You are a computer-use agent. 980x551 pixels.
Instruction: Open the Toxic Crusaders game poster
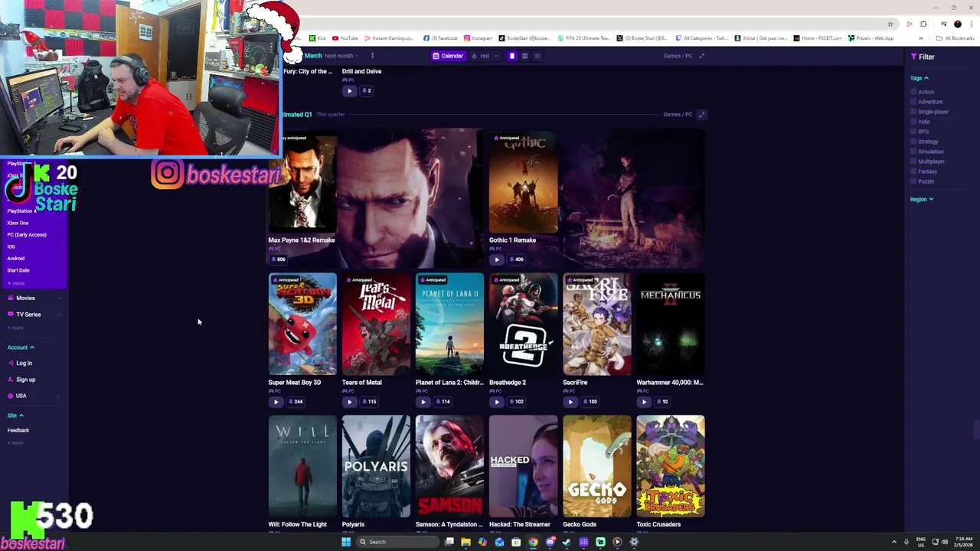tap(671, 466)
